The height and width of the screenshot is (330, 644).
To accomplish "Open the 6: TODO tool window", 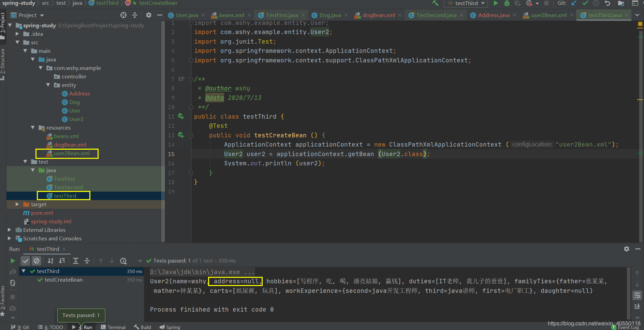I will point(50,327).
